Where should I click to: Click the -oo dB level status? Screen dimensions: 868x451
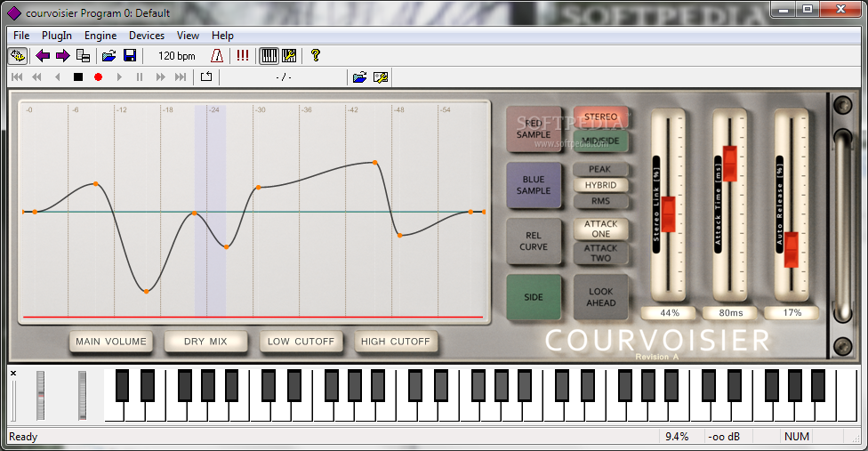[724, 437]
